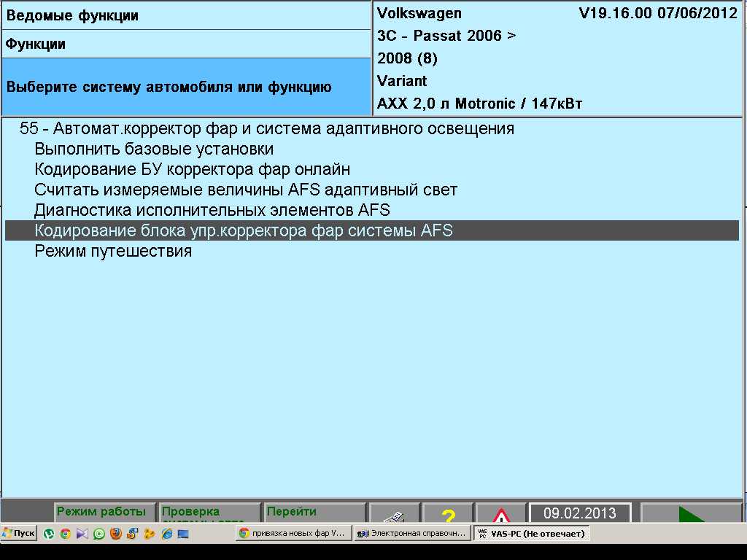Select Режим путешествия
Image resolution: width=747 pixels, height=560 pixels.
371,251
